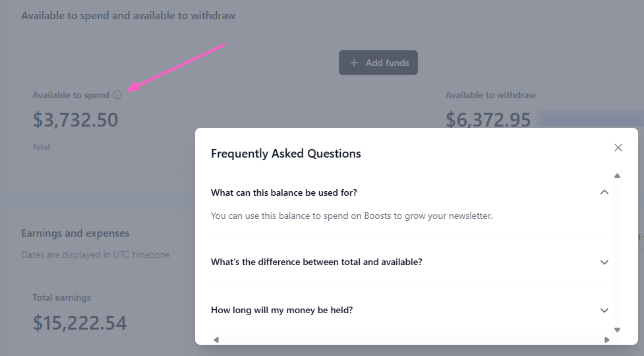Click the info icon beside Available to spend

117,95
